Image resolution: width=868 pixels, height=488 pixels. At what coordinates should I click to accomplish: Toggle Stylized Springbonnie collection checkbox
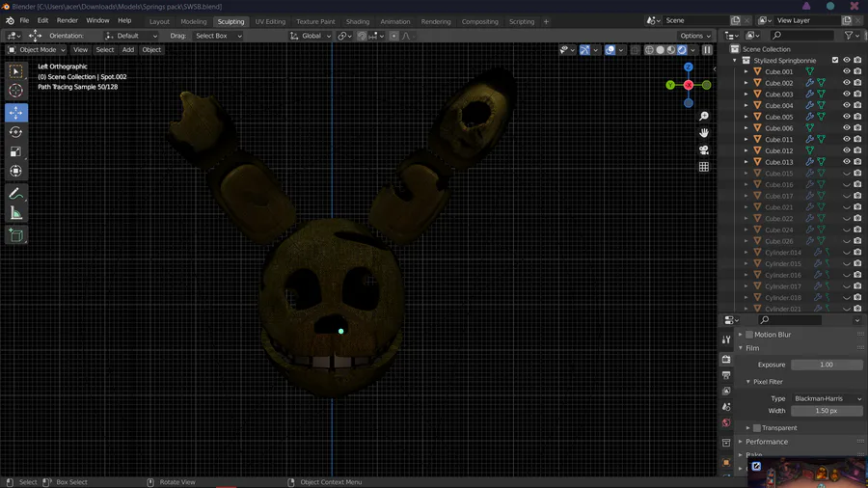[x=835, y=61]
